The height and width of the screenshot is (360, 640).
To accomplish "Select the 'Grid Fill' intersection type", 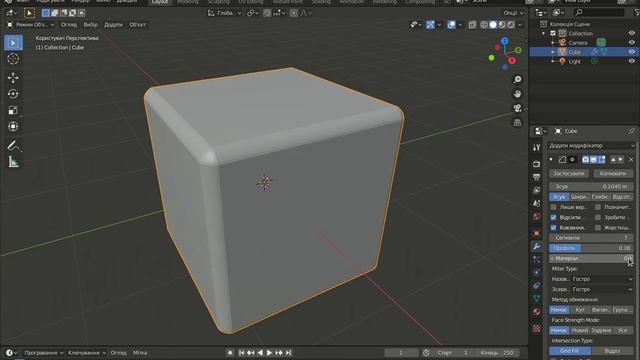I will click(569, 351).
